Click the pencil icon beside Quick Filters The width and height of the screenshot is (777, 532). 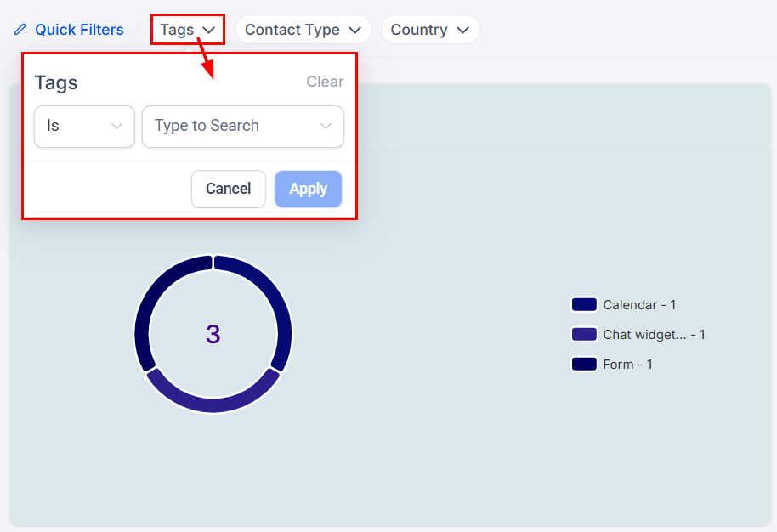click(x=20, y=30)
